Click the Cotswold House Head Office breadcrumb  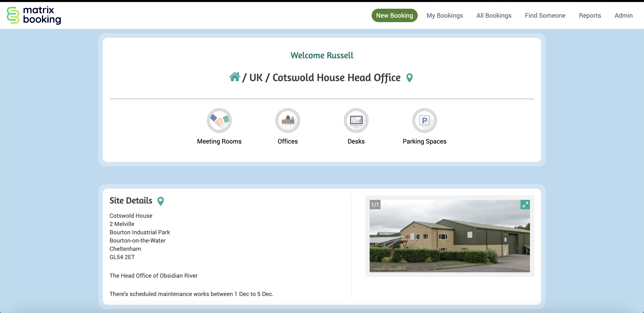coord(336,78)
